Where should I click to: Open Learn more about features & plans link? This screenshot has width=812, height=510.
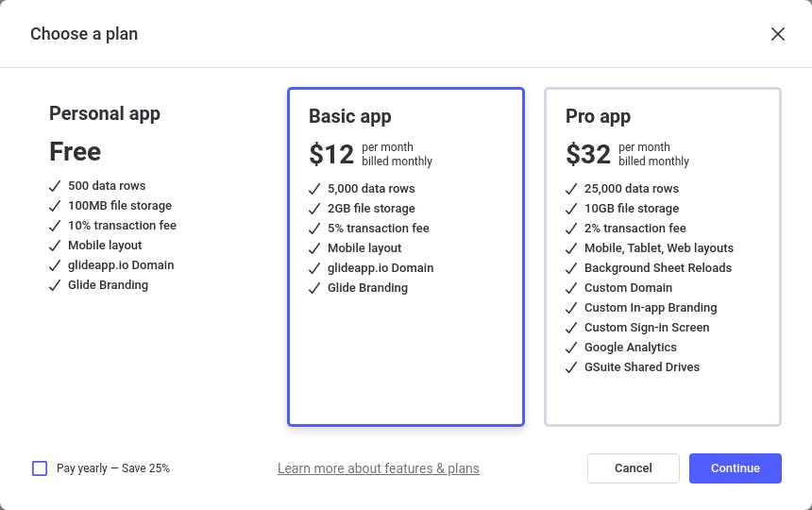[x=378, y=468]
